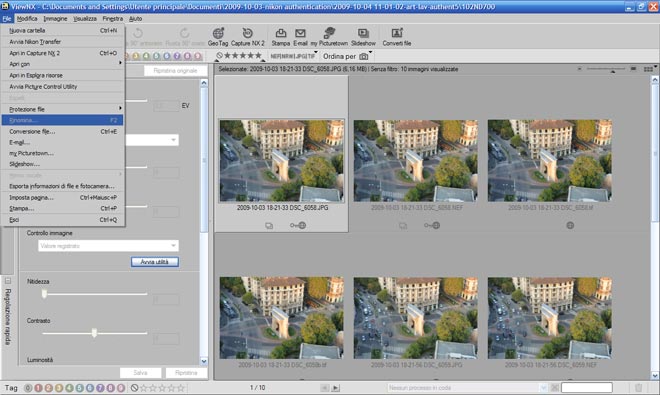660x395 pixels.
Task: Click the Stampa print icon
Action: click(x=280, y=37)
